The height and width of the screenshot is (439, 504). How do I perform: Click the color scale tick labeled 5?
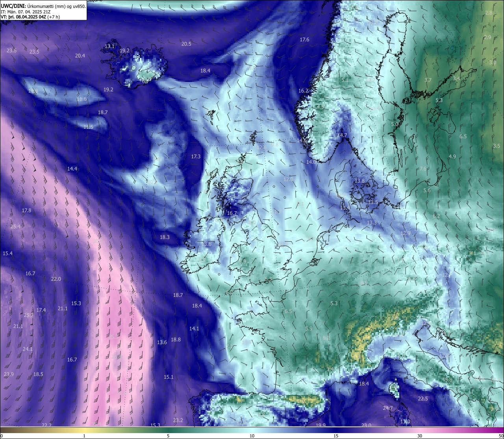pyautogui.click(x=168, y=436)
